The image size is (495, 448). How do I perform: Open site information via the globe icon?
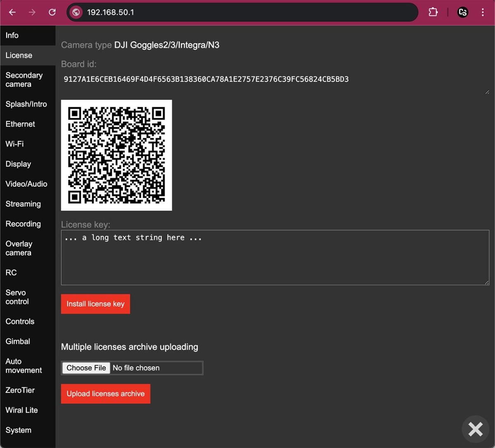(x=76, y=12)
